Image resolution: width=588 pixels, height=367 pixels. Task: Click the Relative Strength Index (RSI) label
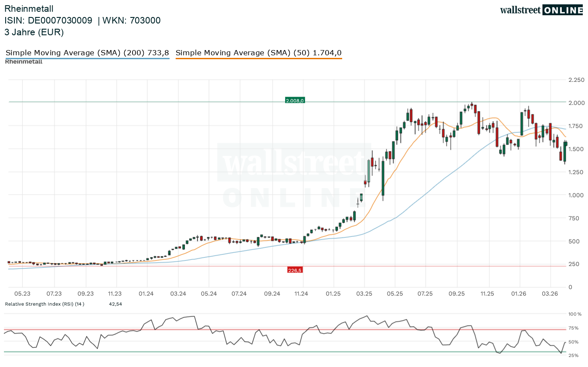pos(44,304)
